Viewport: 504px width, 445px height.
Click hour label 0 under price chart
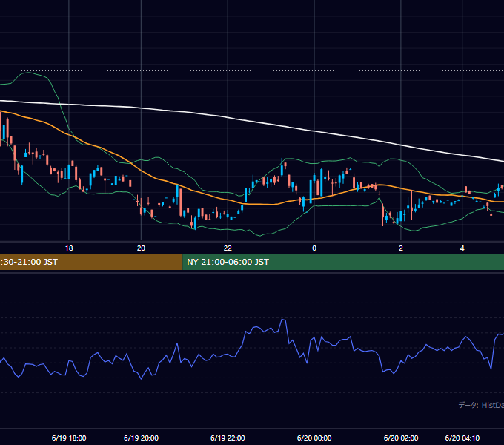(314, 248)
